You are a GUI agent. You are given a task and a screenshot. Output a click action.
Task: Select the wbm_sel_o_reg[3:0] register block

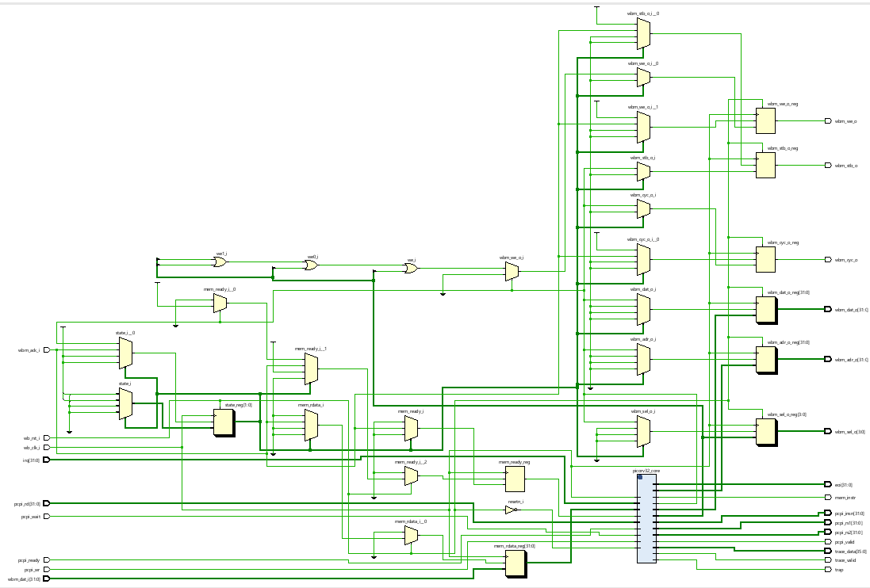767,432
